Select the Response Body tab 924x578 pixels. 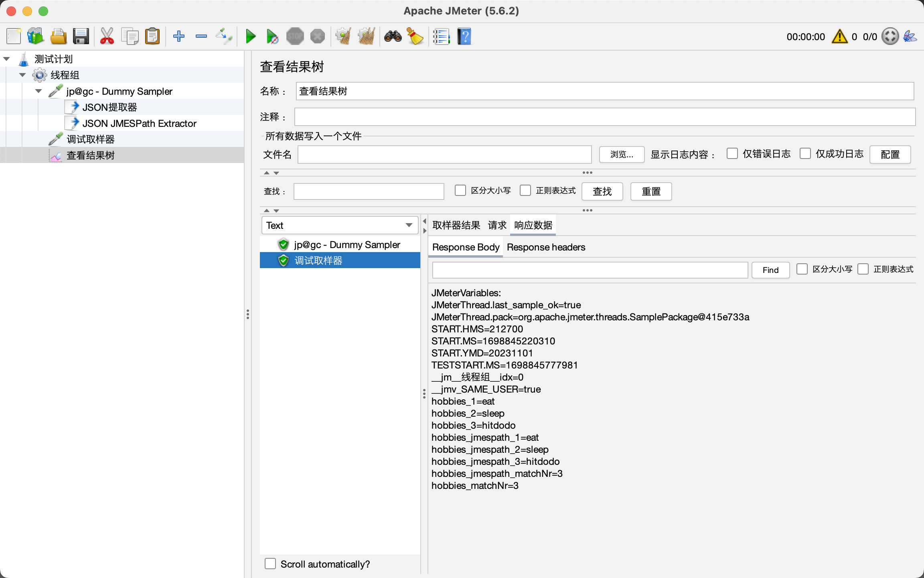coord(466,247)
